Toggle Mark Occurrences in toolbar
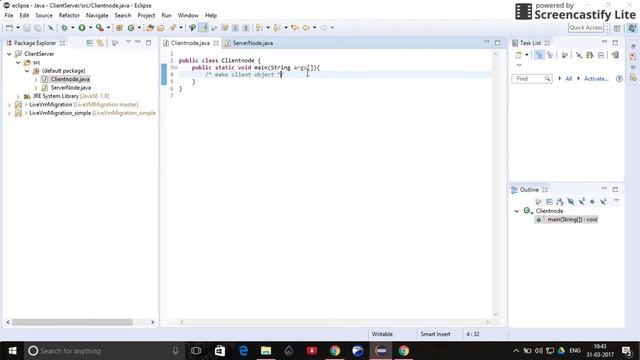This screenshot has height=360, width=640. point(203,28)
